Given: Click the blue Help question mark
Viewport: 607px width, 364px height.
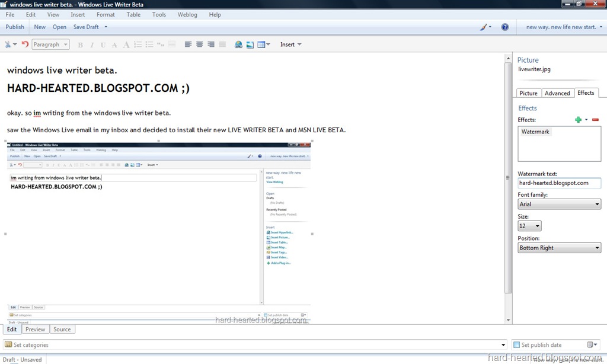Looking at the screenshot, I should tap(505, 27).
